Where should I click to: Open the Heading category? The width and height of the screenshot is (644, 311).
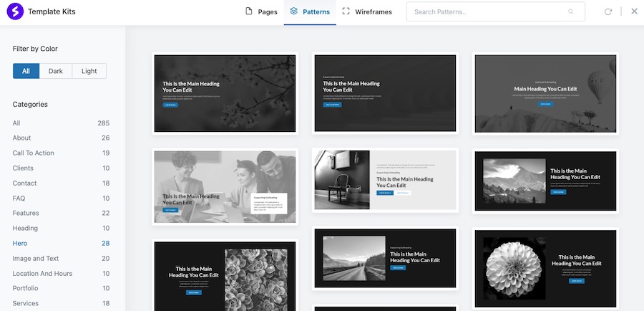pyautogui.click(x=62, y=229)
